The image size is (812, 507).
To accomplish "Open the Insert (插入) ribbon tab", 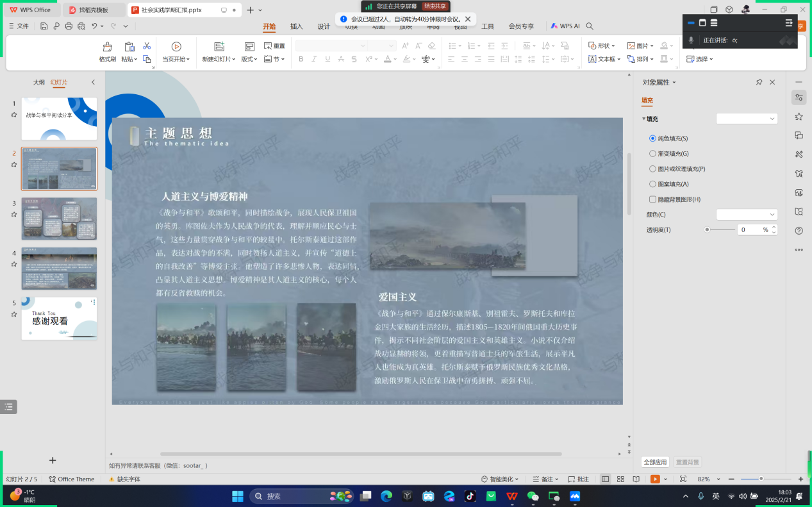I will [296, 26].
